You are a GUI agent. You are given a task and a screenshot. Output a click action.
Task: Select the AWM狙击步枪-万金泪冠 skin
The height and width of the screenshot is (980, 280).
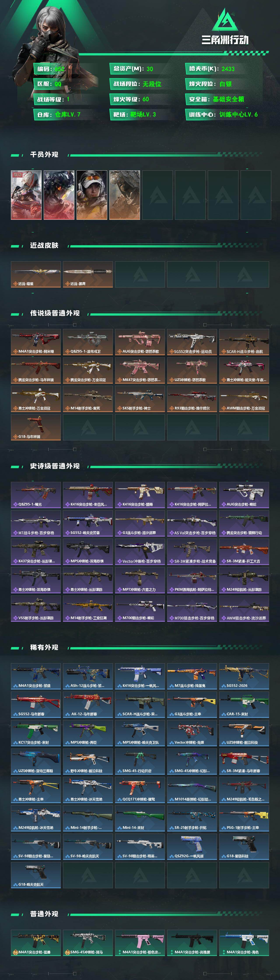244,399
